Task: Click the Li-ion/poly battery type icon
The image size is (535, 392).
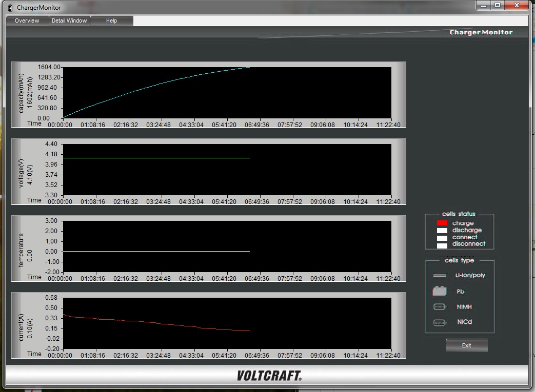Action: point(440,275)
